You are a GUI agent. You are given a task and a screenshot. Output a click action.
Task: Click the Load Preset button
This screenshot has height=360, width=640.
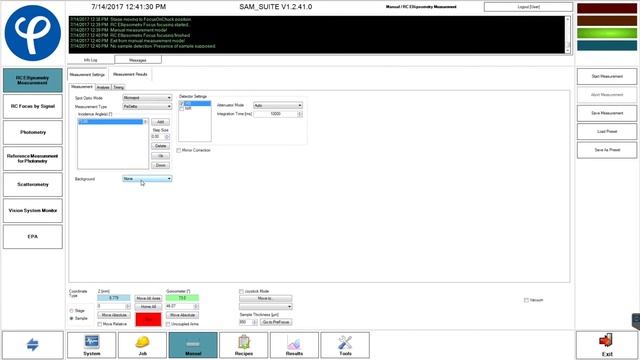coord(607,131)
